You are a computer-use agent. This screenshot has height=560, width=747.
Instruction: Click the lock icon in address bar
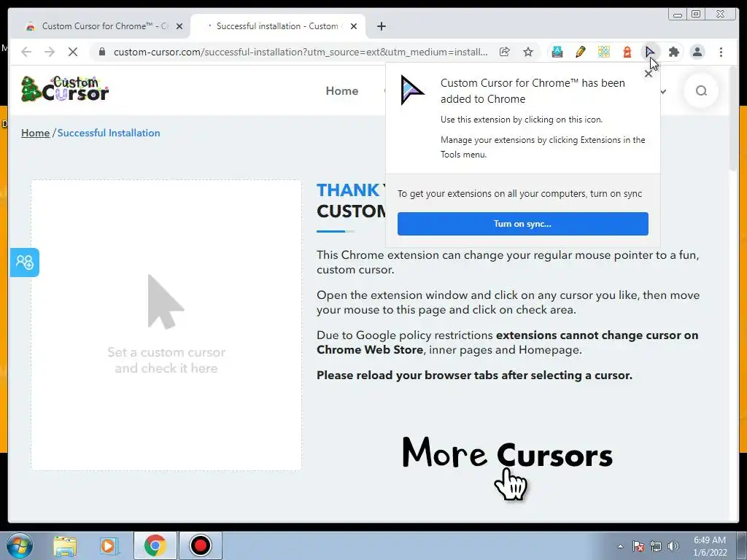pos(102,52)
